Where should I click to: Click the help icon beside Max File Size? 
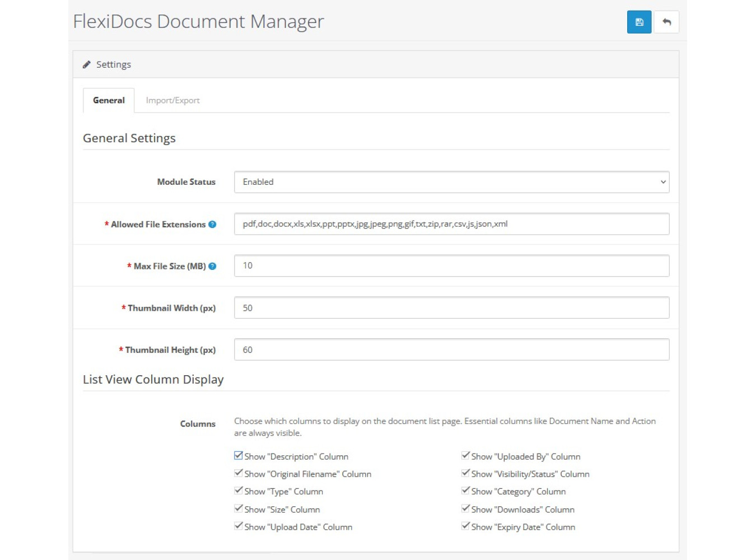212,267
